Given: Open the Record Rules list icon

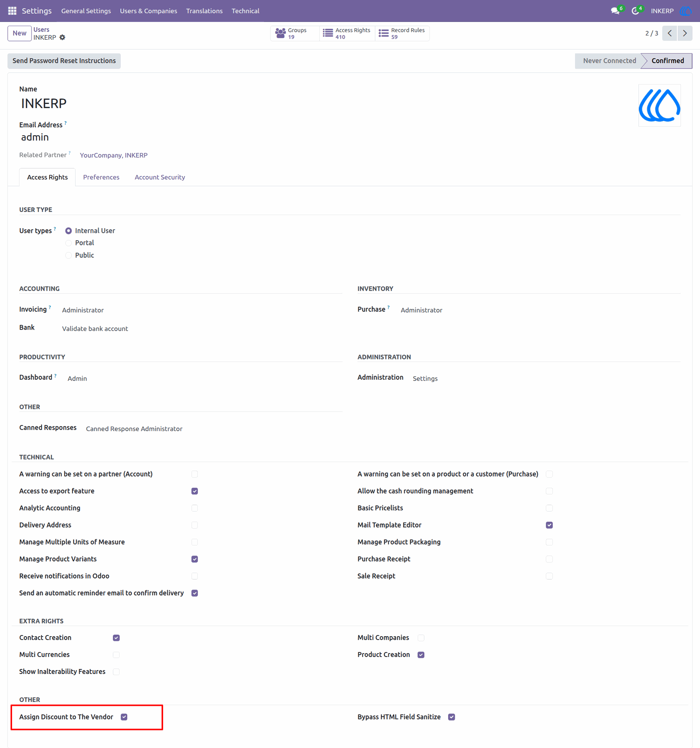Looking at the screenshot, I should tap(383, 33).
